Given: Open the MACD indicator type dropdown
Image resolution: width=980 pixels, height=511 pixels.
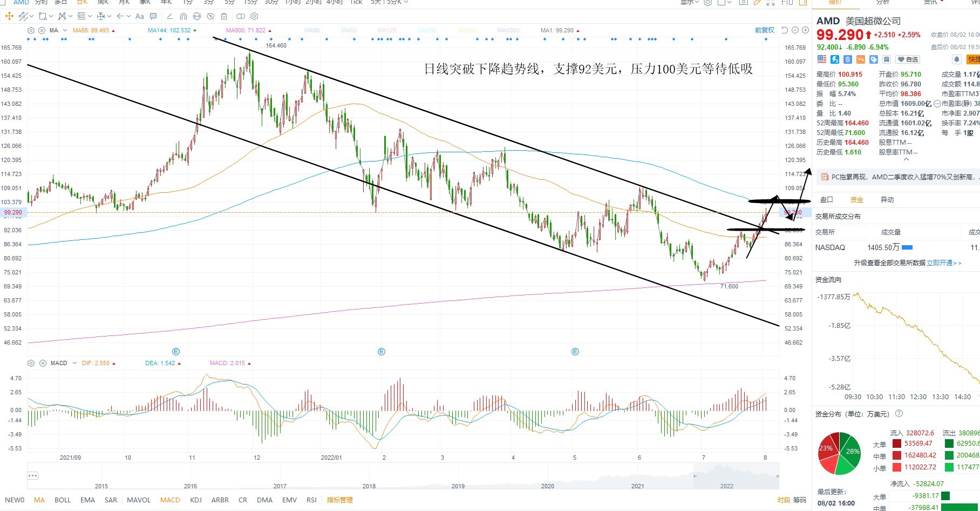Looking at the screenshot, I should point(74,363).
